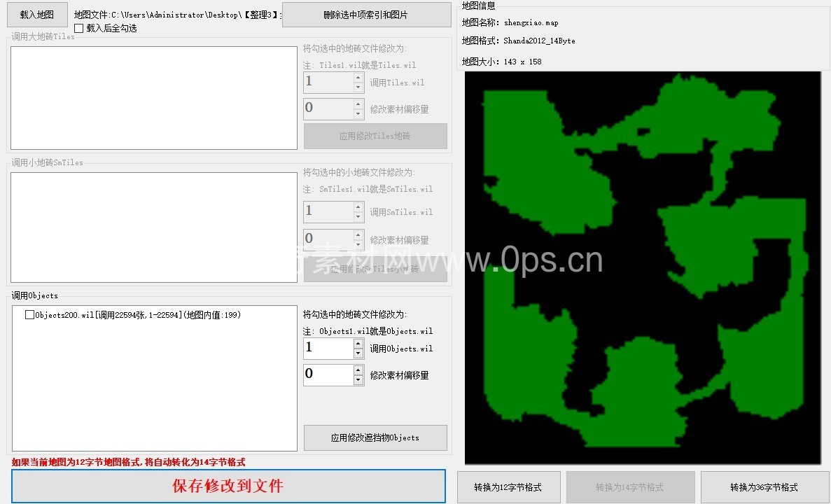Focus the 调用Objects.wil number field
The width and height of the screenshot is (831, 504).
tap(328, 349)
